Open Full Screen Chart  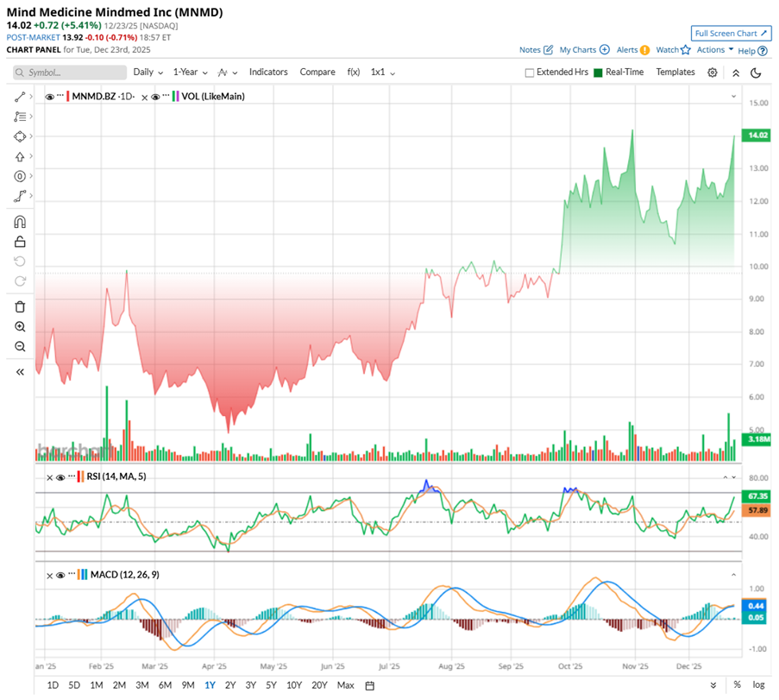click(x=731, y=34)
